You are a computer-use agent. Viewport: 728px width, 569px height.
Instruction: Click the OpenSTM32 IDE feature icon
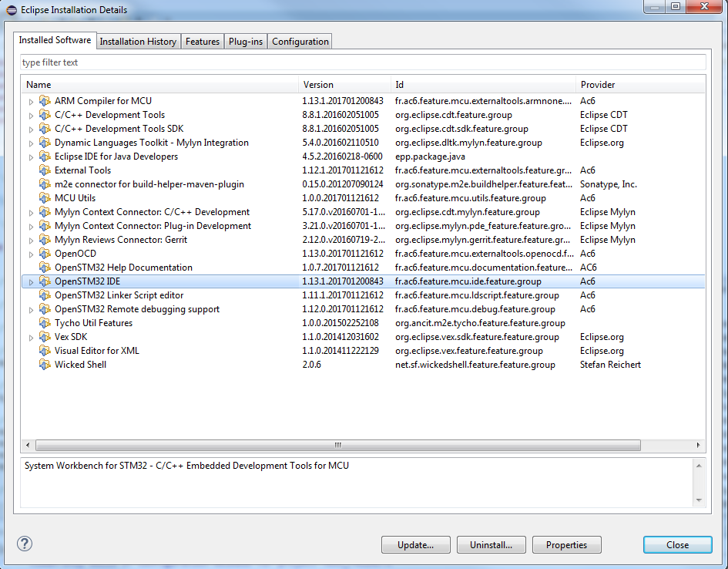45,281
